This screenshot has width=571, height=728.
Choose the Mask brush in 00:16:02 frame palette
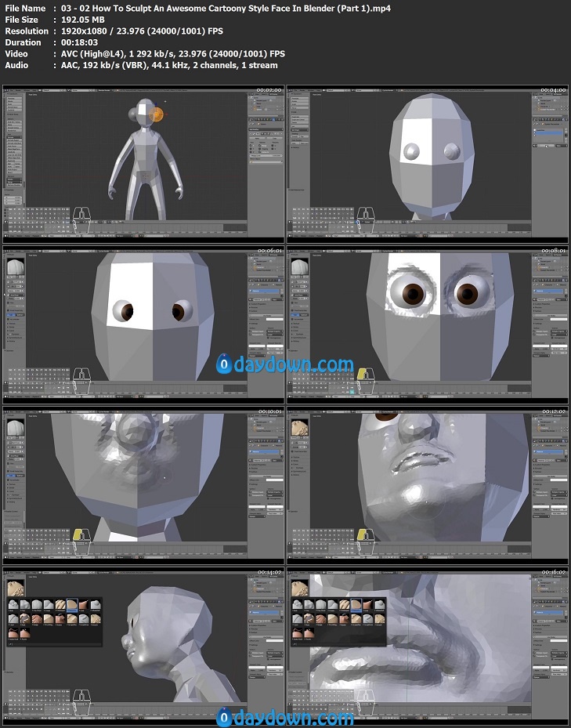pos(309,618)
